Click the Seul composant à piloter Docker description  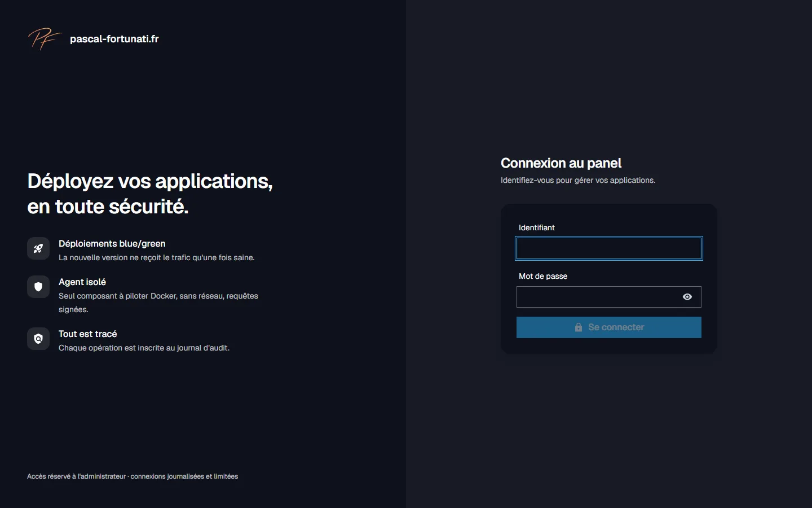pos(158,303)
